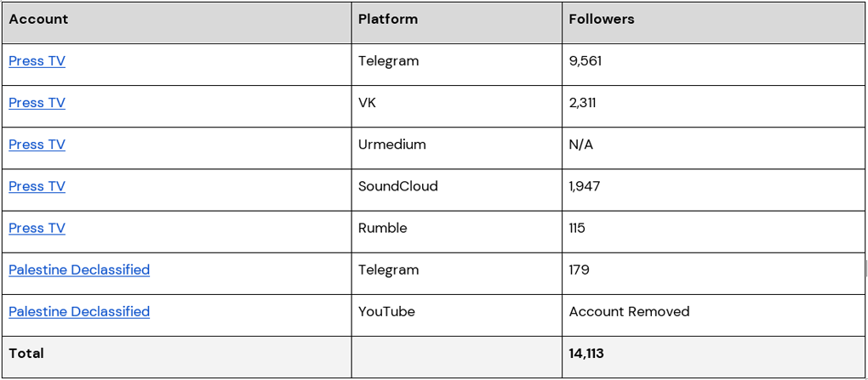Open the Press TV link in the Telegram row

coord(37,61)
